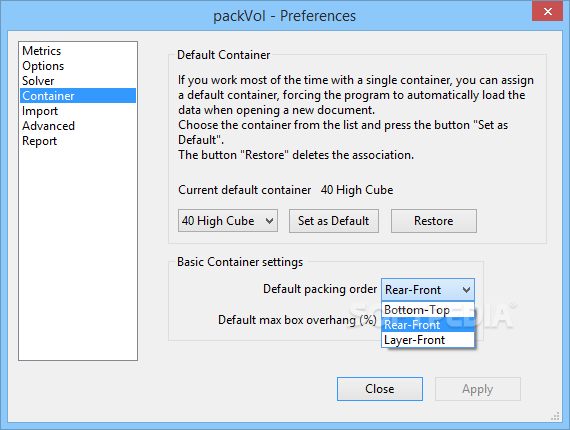Click the Restore button
The width and height of the screenshot is (570, 430).
pyautogui.click(x=434, y=221)
